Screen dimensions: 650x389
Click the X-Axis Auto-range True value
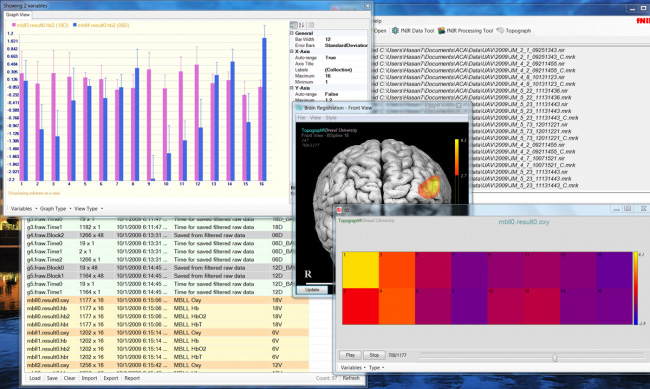click(x=345, y=58)
